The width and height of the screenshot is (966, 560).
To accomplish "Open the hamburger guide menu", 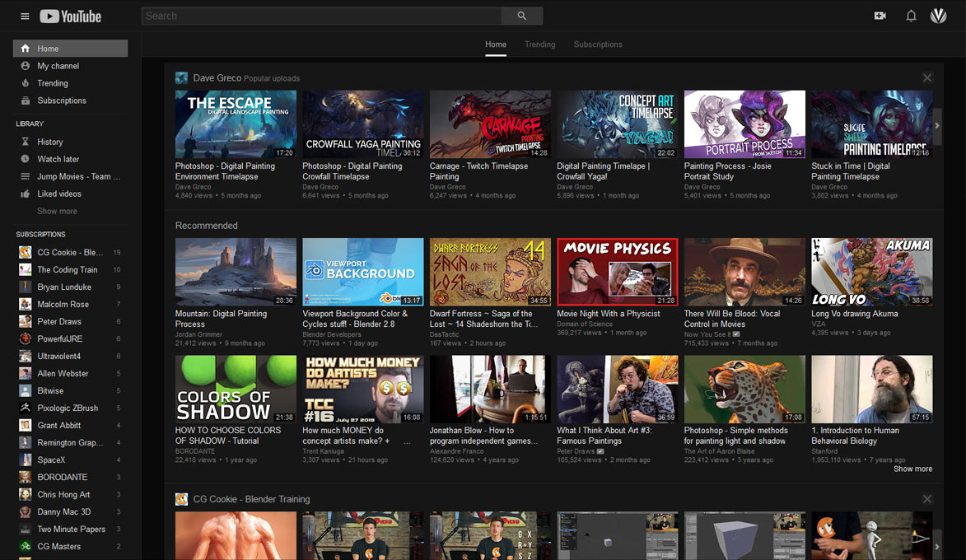I will point(25,16).
